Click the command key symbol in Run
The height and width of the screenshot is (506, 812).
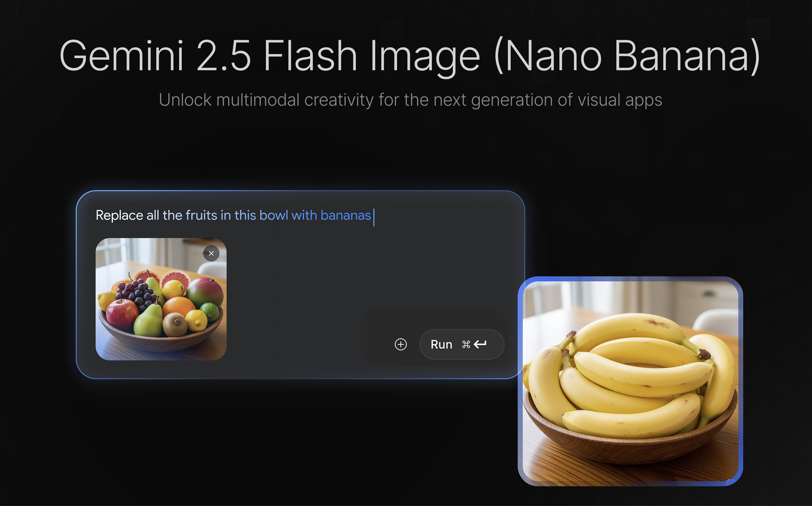pos(466,344)
